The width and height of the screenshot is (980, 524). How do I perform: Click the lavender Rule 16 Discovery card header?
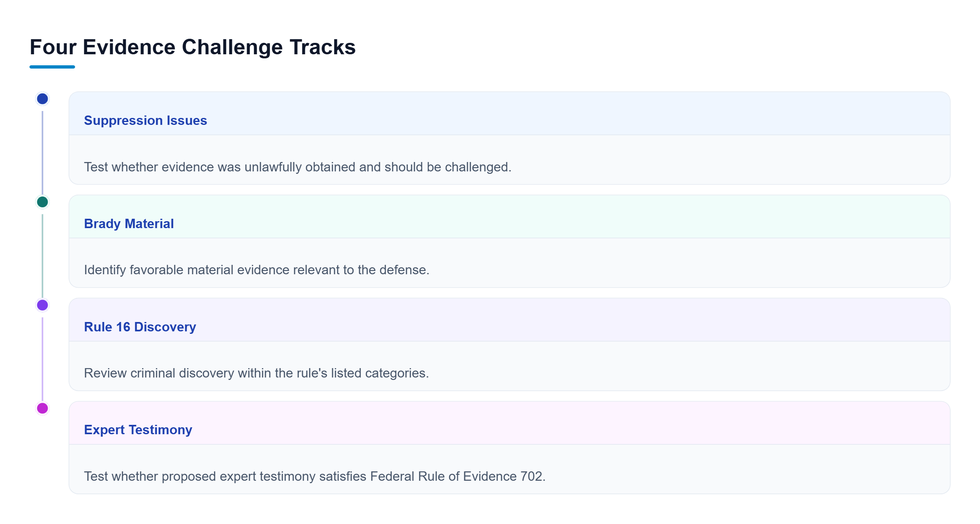(x=510, y=320)
